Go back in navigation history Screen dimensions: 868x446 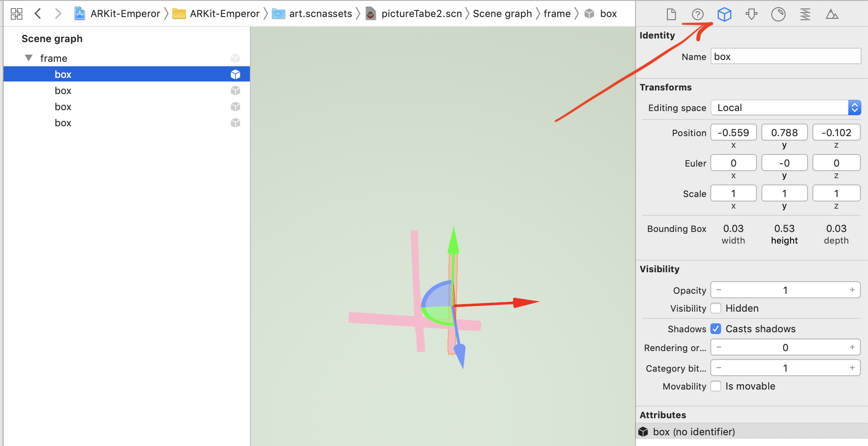(x=38, y=13)
